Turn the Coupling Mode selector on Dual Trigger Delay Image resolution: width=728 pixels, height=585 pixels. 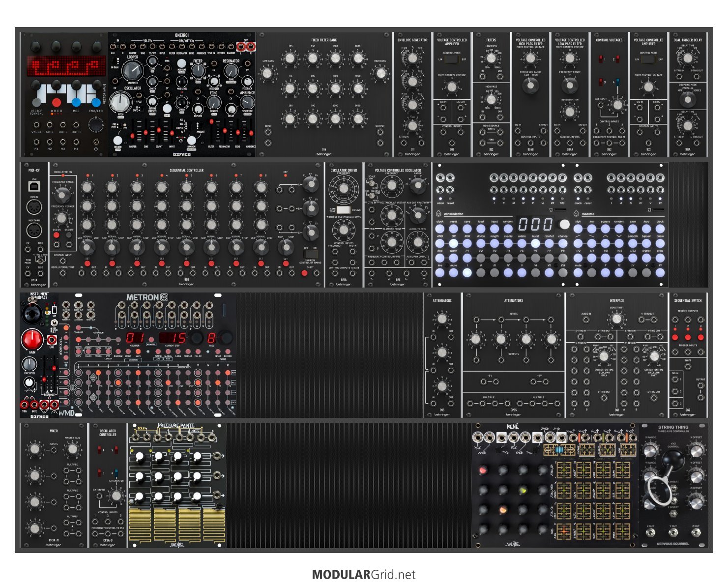[x=688, y=99]
